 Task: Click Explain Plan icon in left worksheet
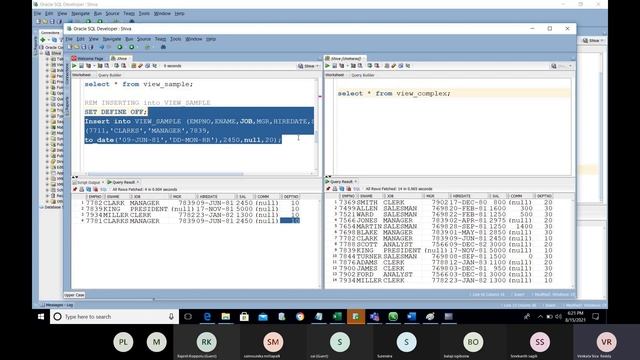point(88,66)
